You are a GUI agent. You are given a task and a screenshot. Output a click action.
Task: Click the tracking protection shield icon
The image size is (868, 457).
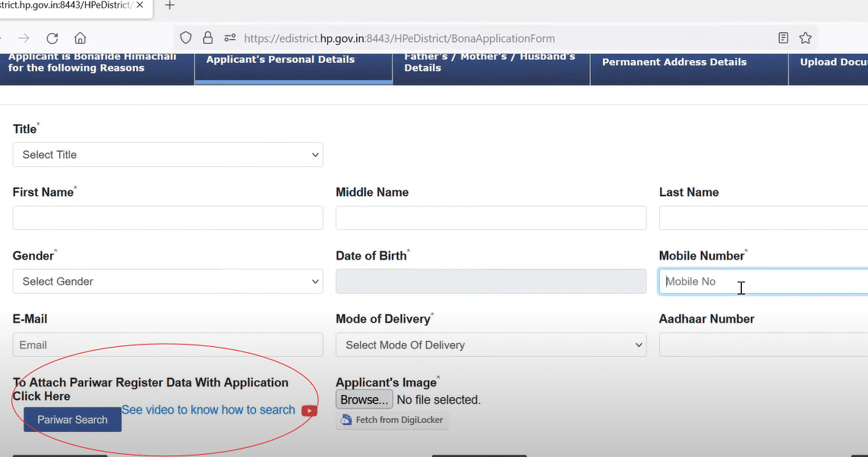tap(185, 38)
